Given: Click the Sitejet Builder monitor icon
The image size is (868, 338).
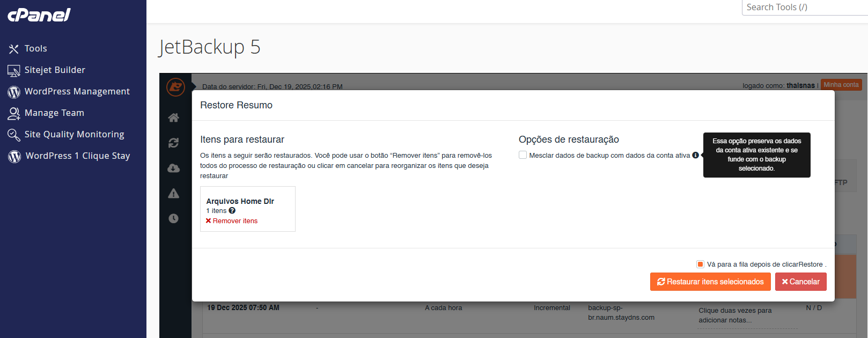Looking at the screenshot, I should [x=14, y=70].
